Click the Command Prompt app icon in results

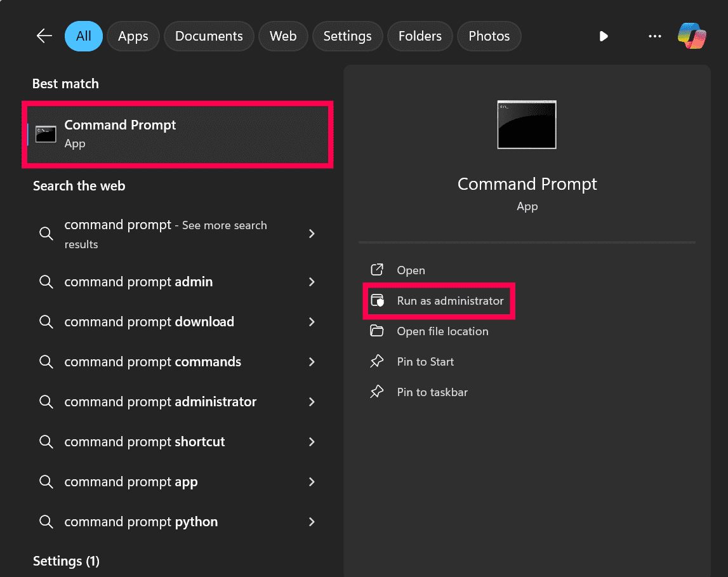[46, 134]
